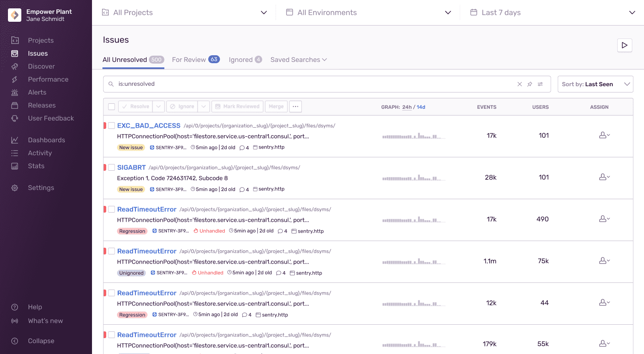This screenshot has height=354, width=644.
Task: Toggle the select-all issues checkbox
Action: point(112,107)
